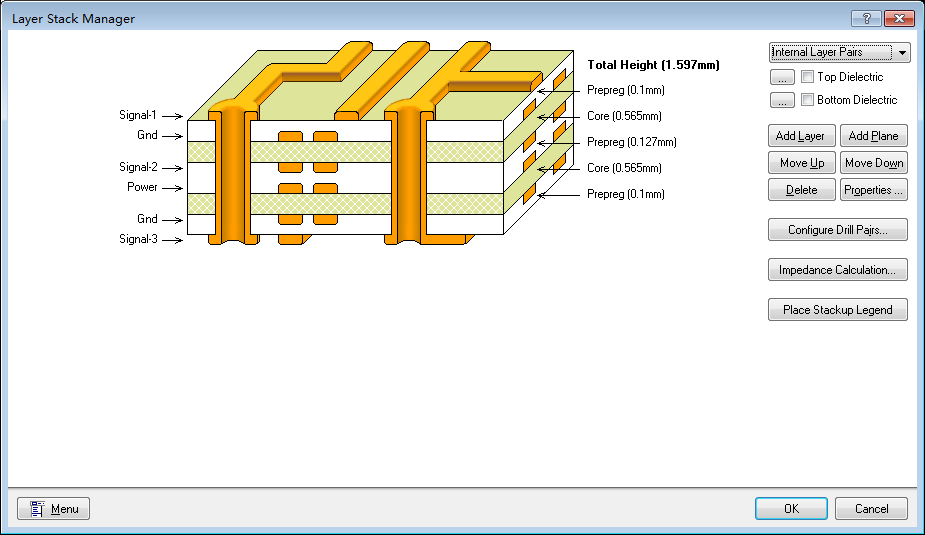The image size is (925, 535).
Task: Click the ellipsis button beside Bottom Dielectric
Action: 783,100
